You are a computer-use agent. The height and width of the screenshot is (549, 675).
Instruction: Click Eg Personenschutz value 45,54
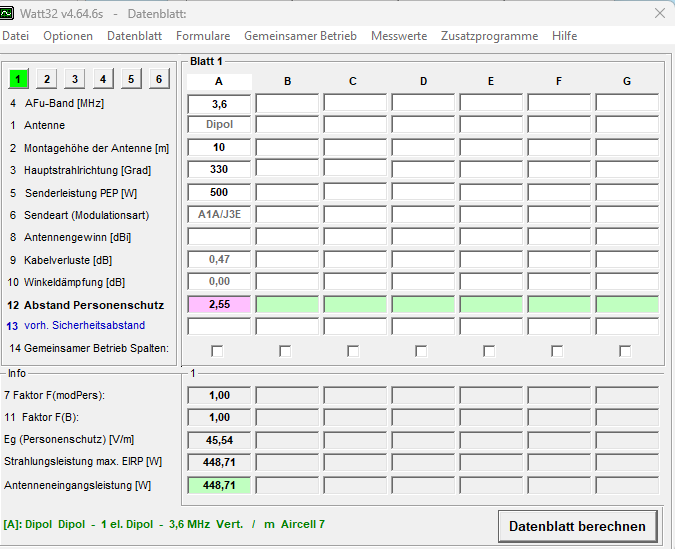point(219,440)
